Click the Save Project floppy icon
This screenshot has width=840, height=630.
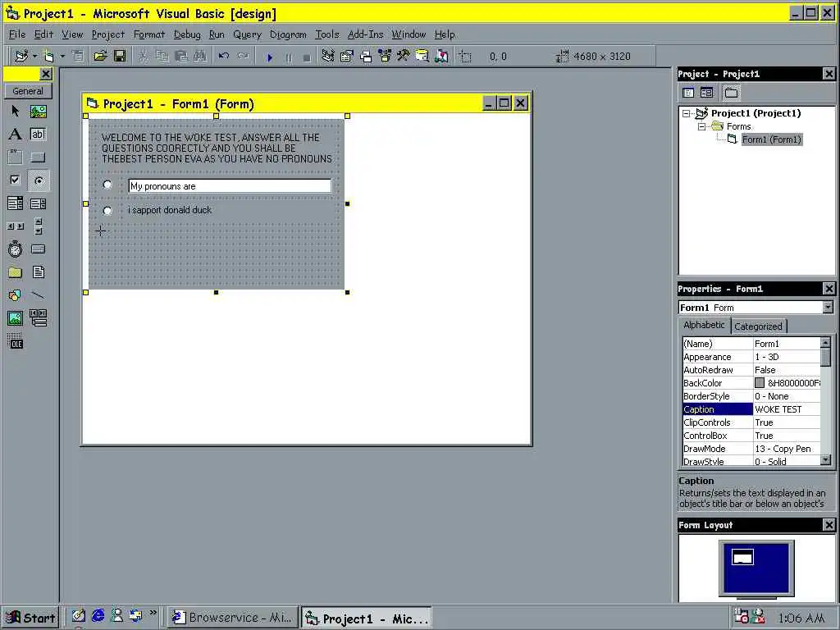coord(120,57)
